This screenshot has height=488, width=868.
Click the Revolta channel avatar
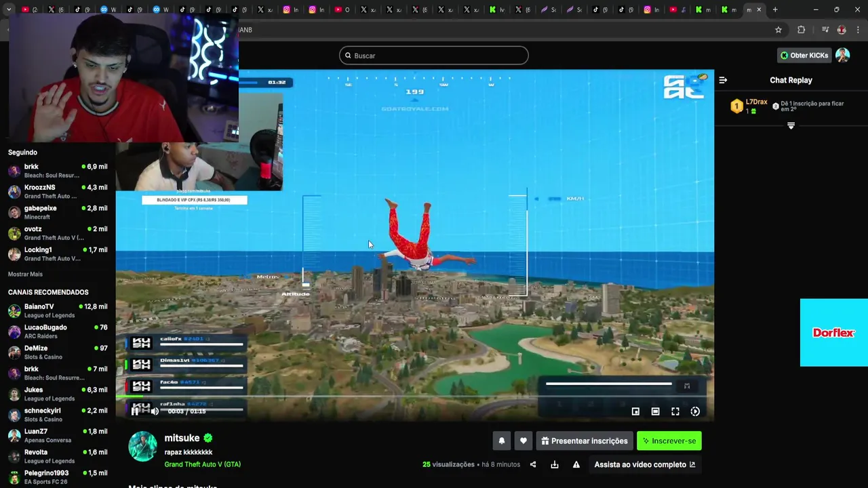(14, 457)
